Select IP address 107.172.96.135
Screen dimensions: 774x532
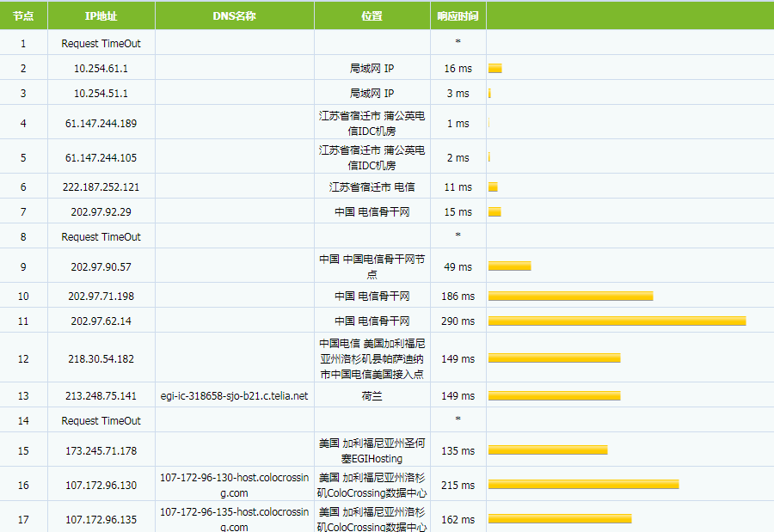coord(101,520)
